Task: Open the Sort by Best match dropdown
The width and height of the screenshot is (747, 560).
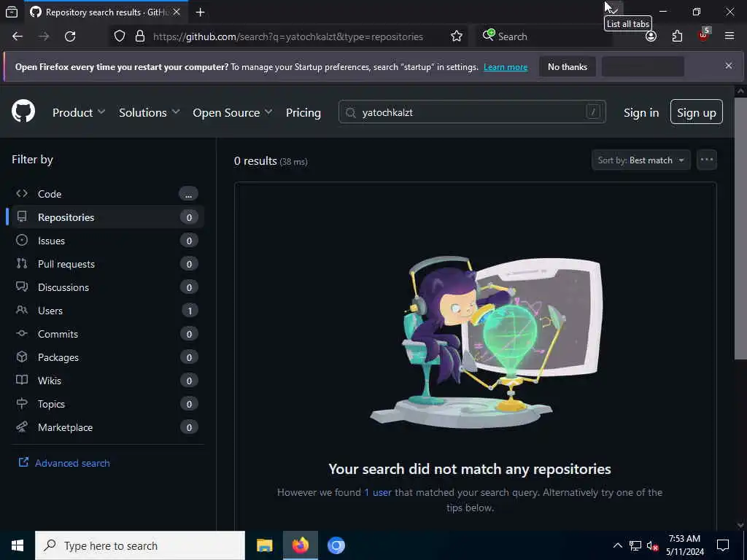Action: point(640,160)
